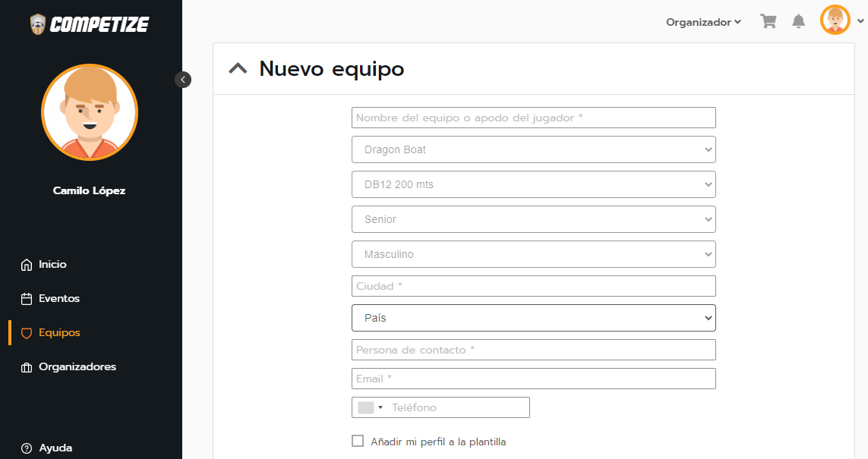This screenshot has height=459, width=868.
Task: Click the Inicio home icon
Action: click(x=27, y=265)
